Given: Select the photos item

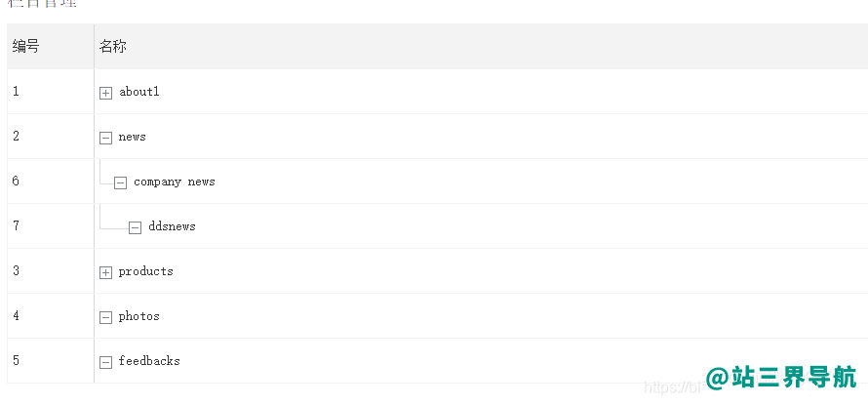Looking at the screenshot, I should [x=138, y=316].
